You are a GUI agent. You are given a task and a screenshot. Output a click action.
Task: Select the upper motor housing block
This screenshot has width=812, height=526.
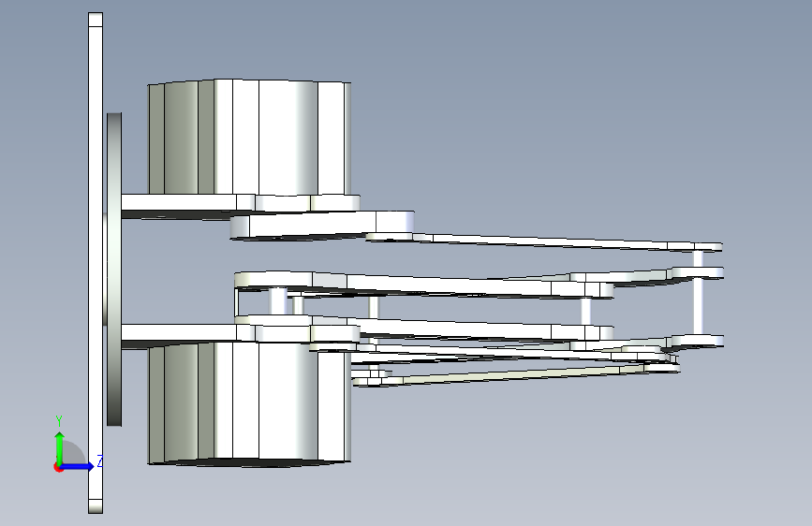click(250, 138)
